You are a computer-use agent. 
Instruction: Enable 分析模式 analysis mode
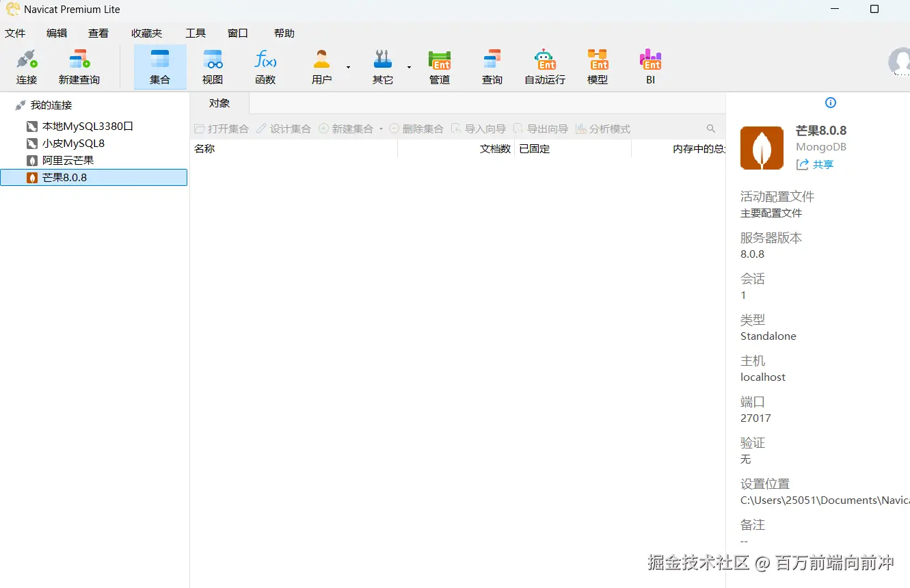tap(602, 128)
